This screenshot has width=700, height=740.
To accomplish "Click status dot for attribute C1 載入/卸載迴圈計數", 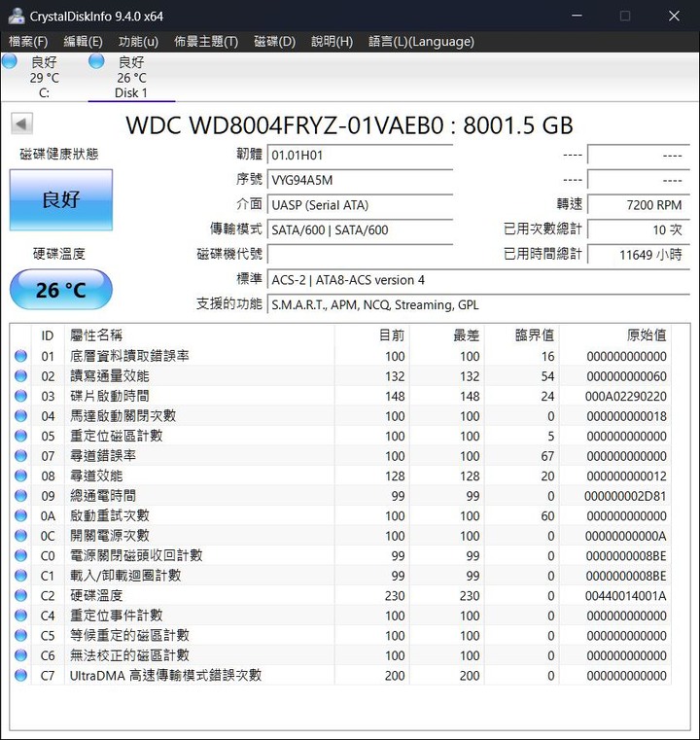I will pos(20,576).
